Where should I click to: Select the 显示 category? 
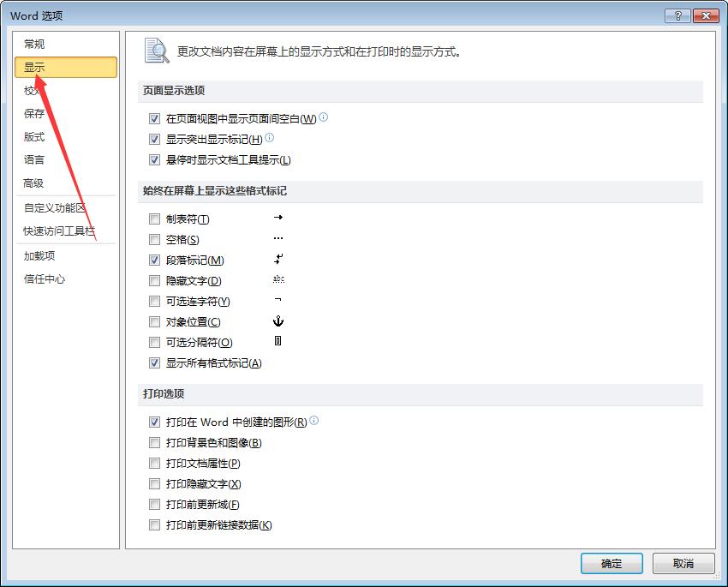point(65,68)
